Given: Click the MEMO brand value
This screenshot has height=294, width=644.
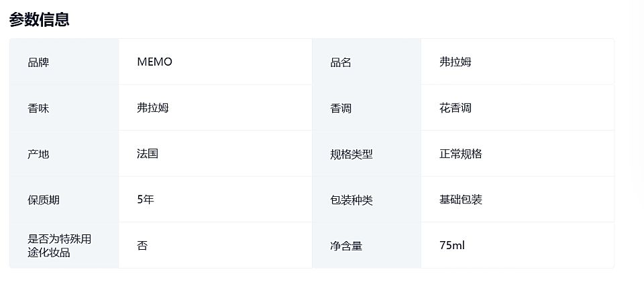Looking at the screenshot, I should 154,62.
